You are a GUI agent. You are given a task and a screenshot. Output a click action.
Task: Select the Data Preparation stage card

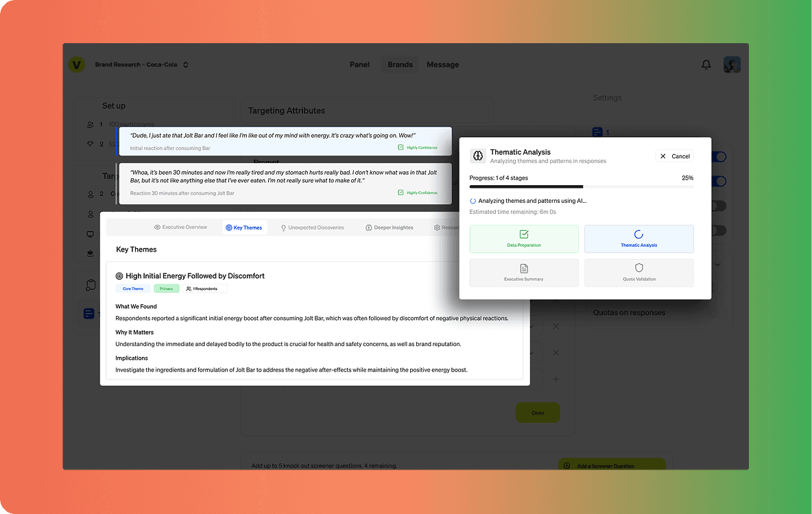tap(523, 238)
